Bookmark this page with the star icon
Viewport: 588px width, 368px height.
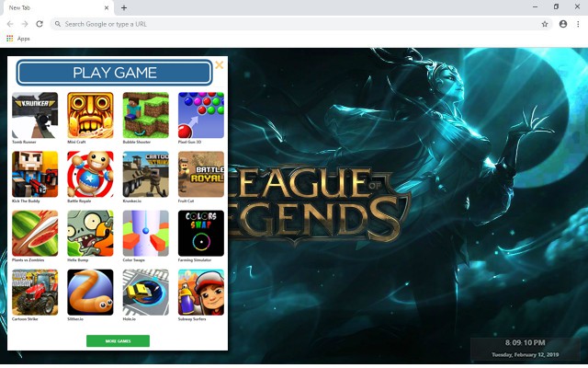pos(545,24)
